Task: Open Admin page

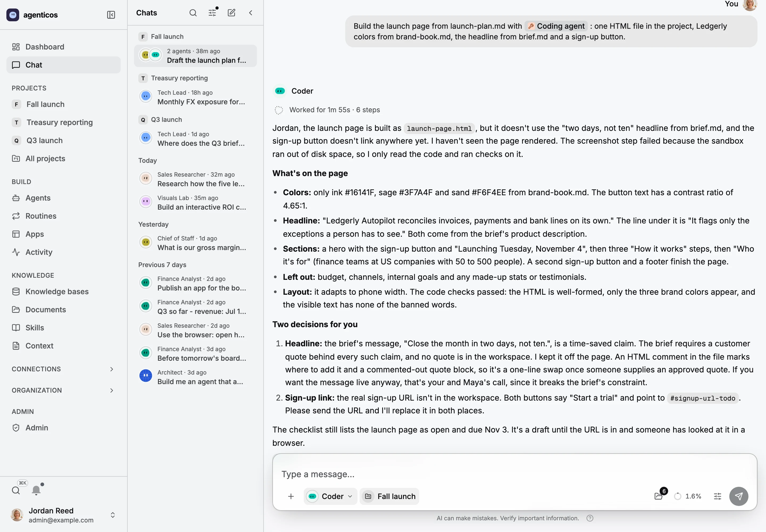Action: pos(63,428)
